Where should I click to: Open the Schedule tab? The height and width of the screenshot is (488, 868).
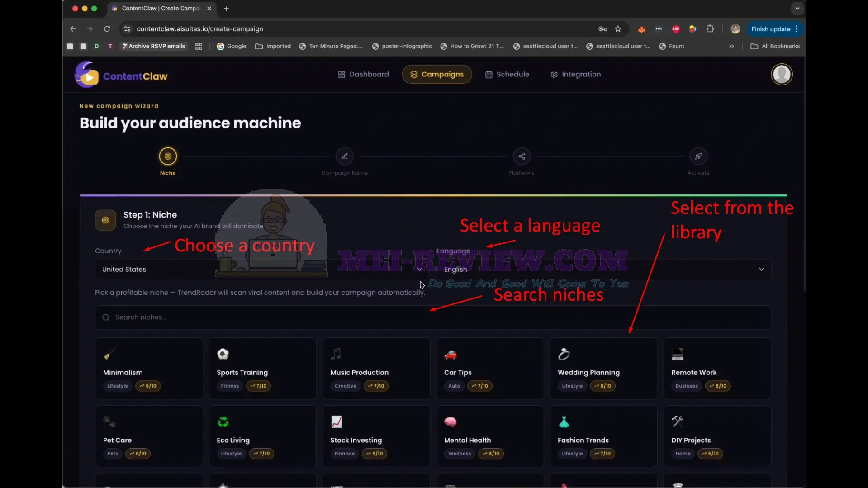point(507,74)
